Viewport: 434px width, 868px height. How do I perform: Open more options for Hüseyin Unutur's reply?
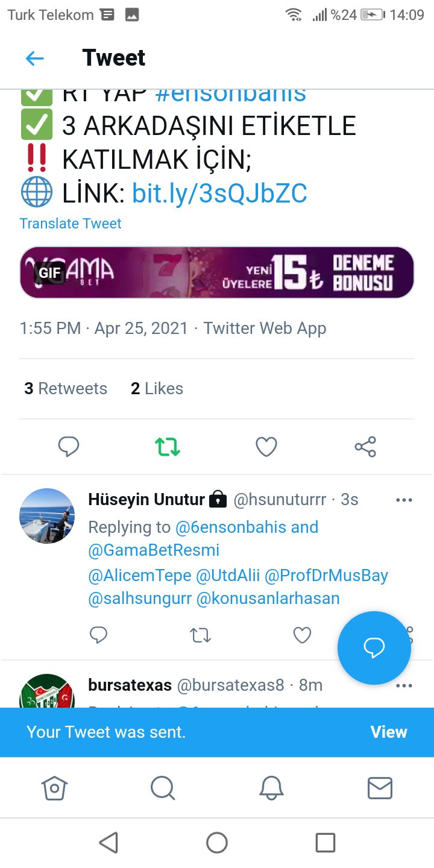404,500
